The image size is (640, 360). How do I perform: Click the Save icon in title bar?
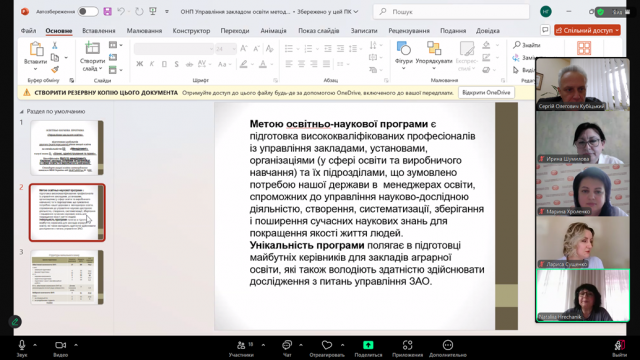tap(107, 11)
